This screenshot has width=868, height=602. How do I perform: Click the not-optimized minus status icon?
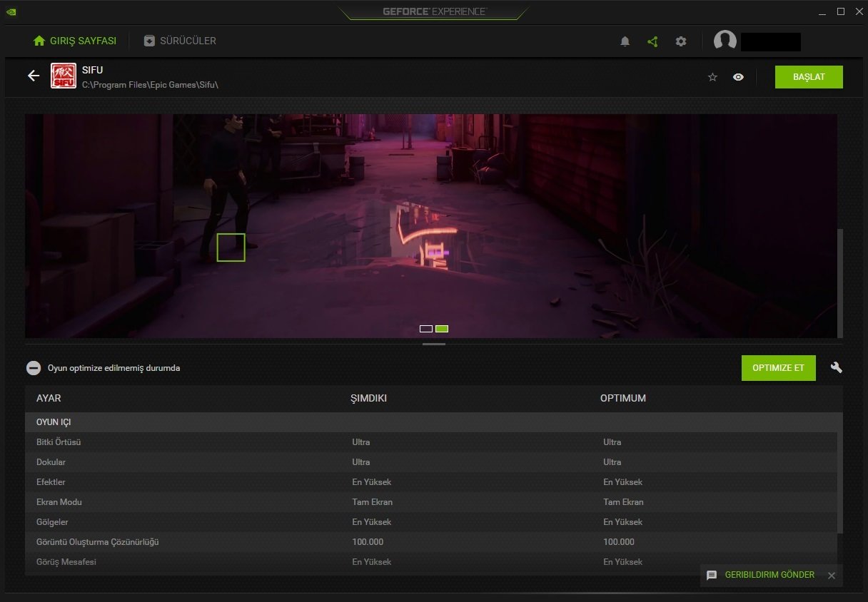pos(34,368)
